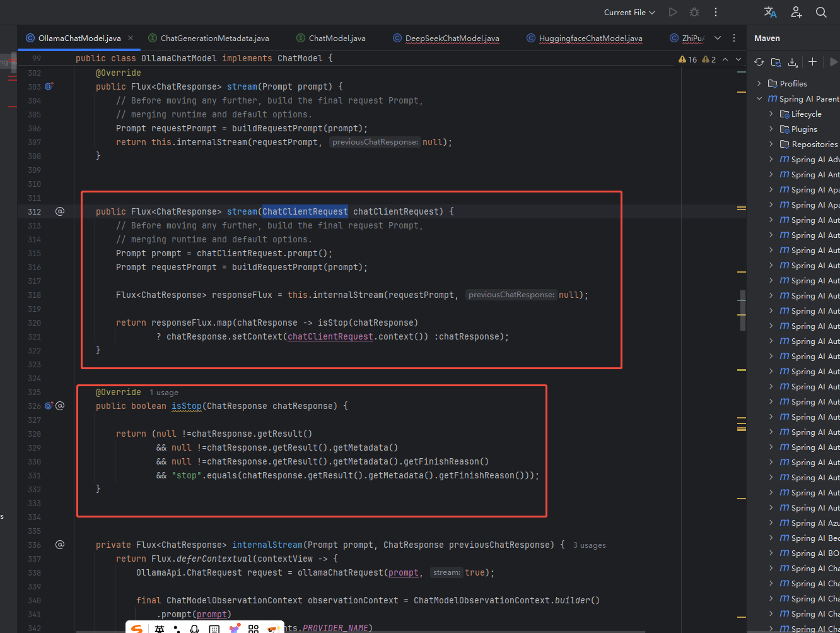Select the Lifecycle item in Maven tree
Image resolution: width=840 pixels, height=633 pixels.
(x=807, y=114)
